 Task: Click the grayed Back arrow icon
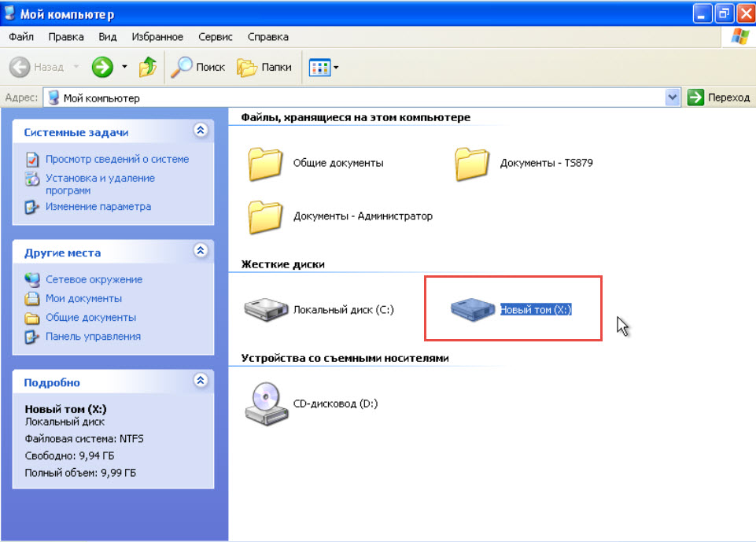click(x=20, y=67)
